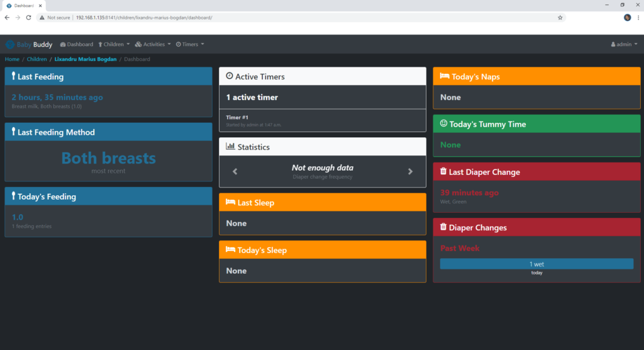Select the Dashboard browser tab
This screenshot has height=350, width=644.
pyautogui.click(x=25, y=5)
